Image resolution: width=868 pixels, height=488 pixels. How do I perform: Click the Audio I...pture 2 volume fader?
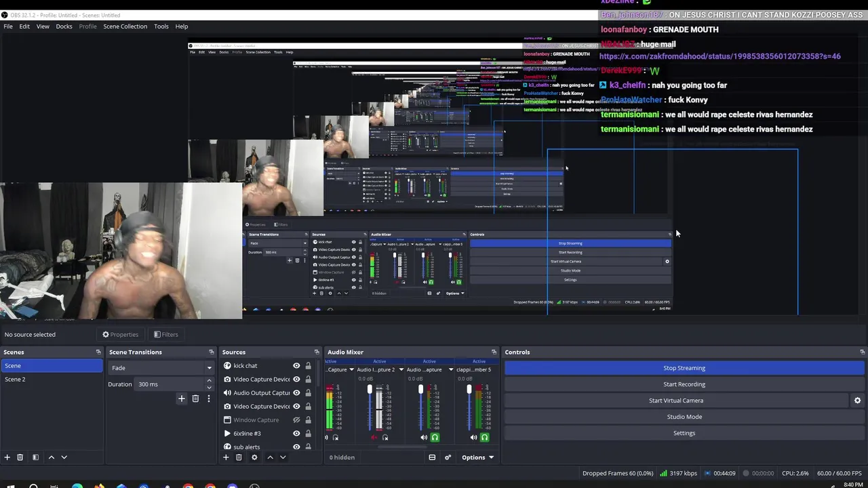coord(370,390)
